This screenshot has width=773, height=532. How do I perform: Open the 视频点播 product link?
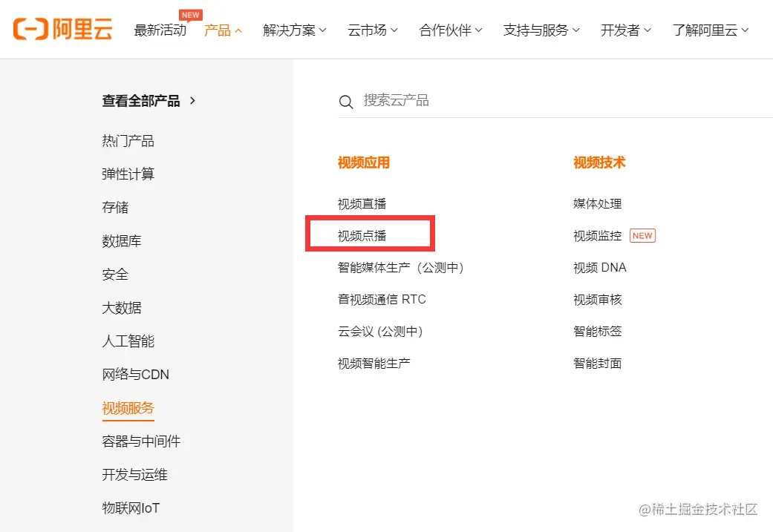coord(362,236)
